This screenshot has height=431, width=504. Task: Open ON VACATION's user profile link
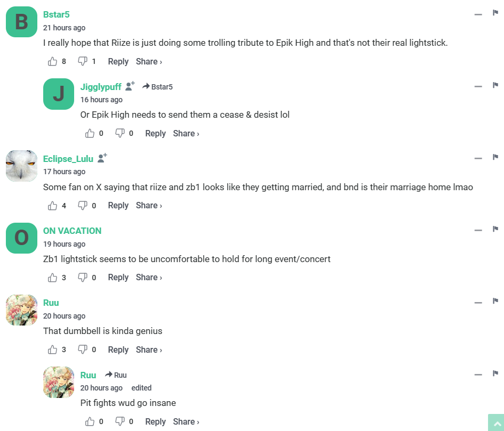(72, 231)
